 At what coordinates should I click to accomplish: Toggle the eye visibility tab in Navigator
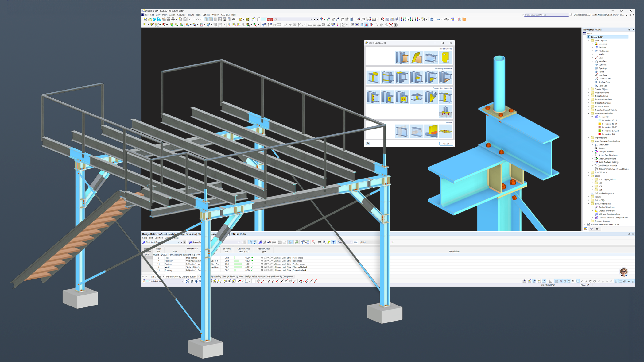(592, 229)
